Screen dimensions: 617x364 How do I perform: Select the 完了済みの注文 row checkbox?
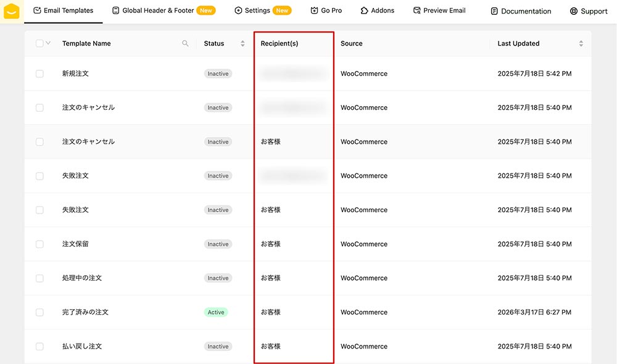39,312
